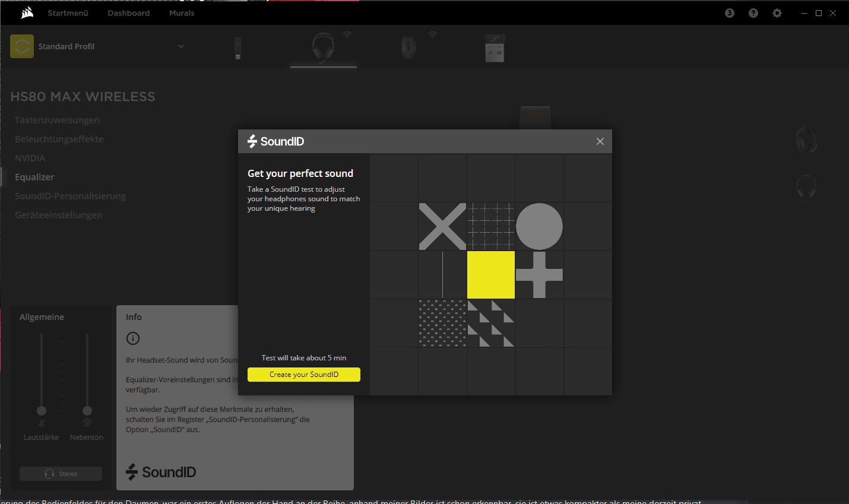849x504 pixels.
Task: Open Tastenzuweisungen section
Action: coord(57,120)
